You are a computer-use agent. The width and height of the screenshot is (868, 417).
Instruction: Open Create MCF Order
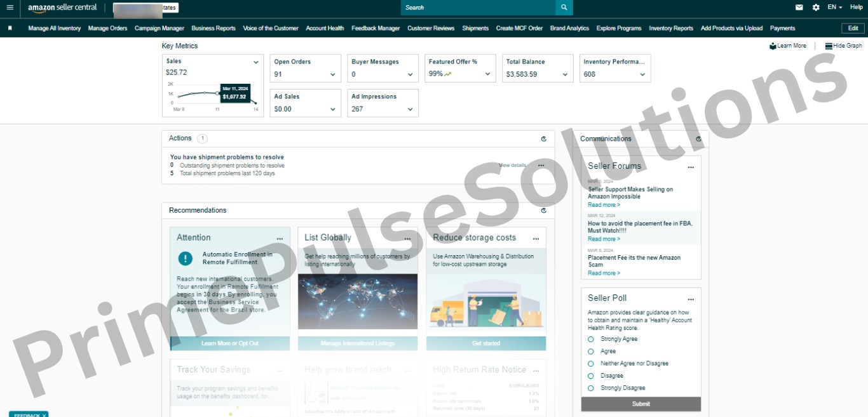coord(519,28)
